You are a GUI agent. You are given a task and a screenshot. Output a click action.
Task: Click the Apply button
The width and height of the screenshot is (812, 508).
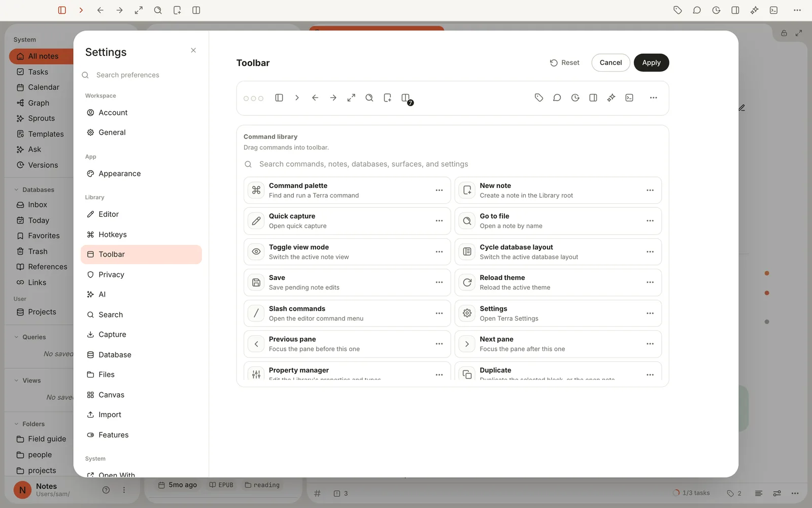click(651, 62)
